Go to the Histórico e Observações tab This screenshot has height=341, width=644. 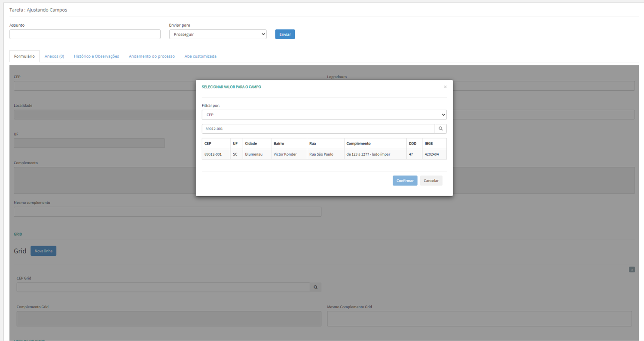[96, 56]
